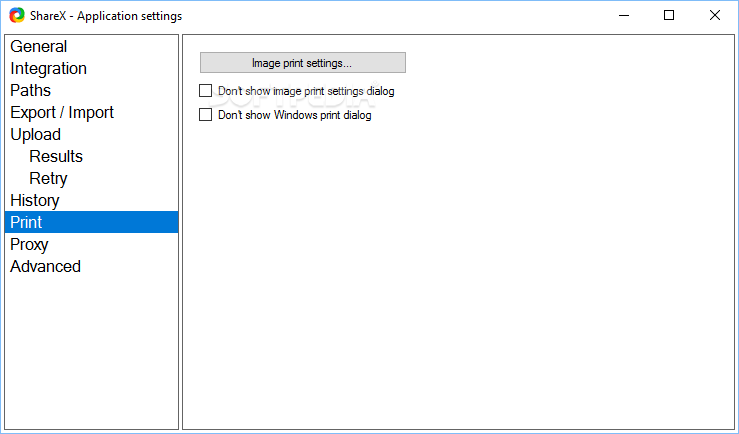739x434 pixels.
Task: Minimize the Application settings window
Action: [x=624, y=16]
